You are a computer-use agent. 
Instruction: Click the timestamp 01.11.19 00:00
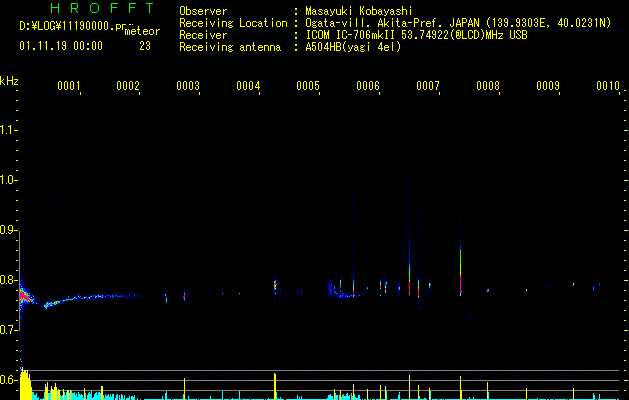pyautogui.click(x=61, y=46)
